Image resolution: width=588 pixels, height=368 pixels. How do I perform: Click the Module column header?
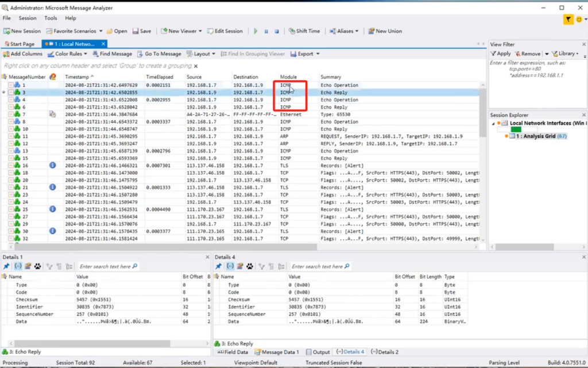click(288, 77)
